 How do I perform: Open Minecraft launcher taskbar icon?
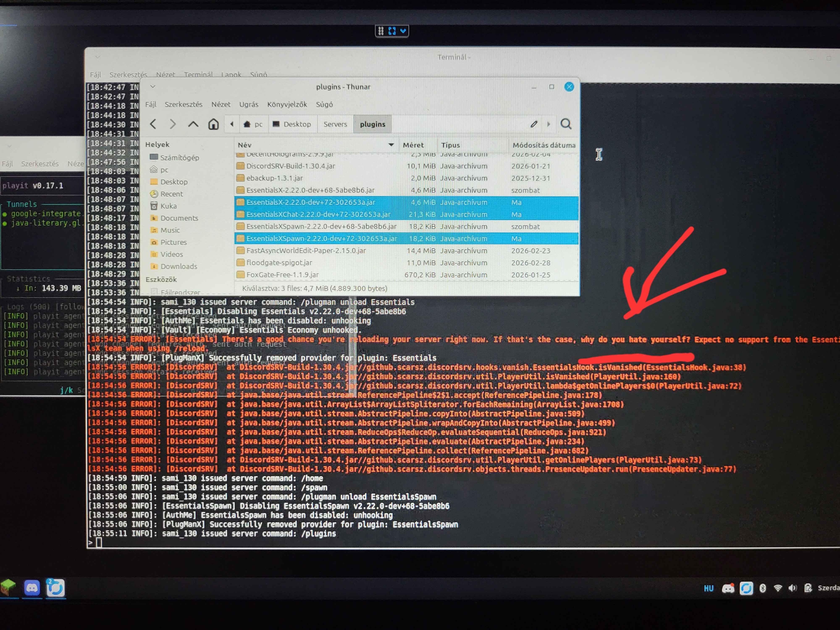click(8, 588)
